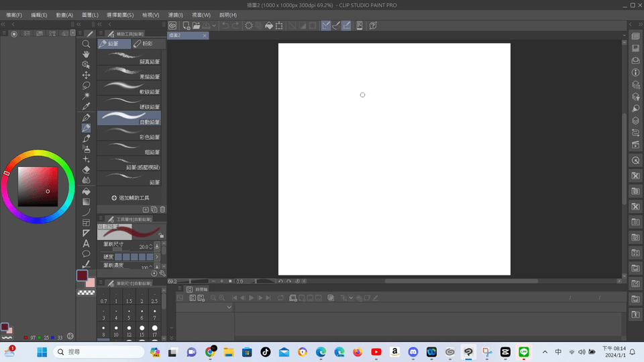
Task: Select the 粉彩 tool group button
Action: coord(149,44)
